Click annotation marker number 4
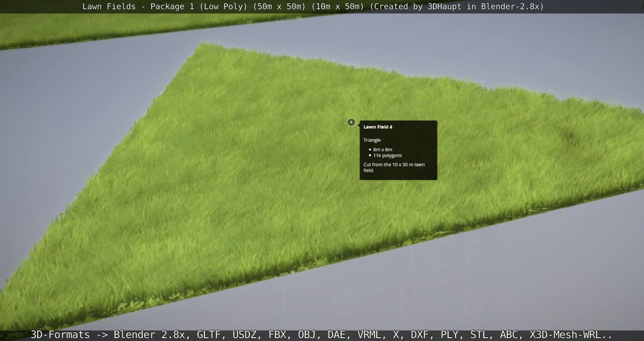The image size is (644, 341). 351,122
